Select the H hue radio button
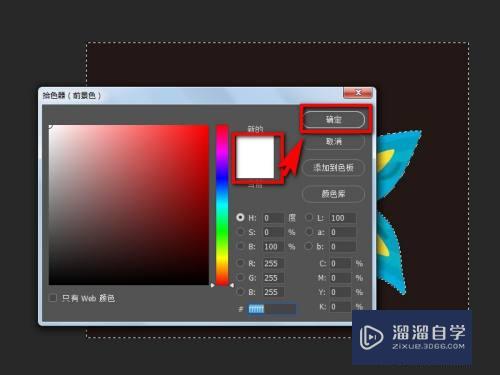 pyautogui.click(x=240, y=217)
